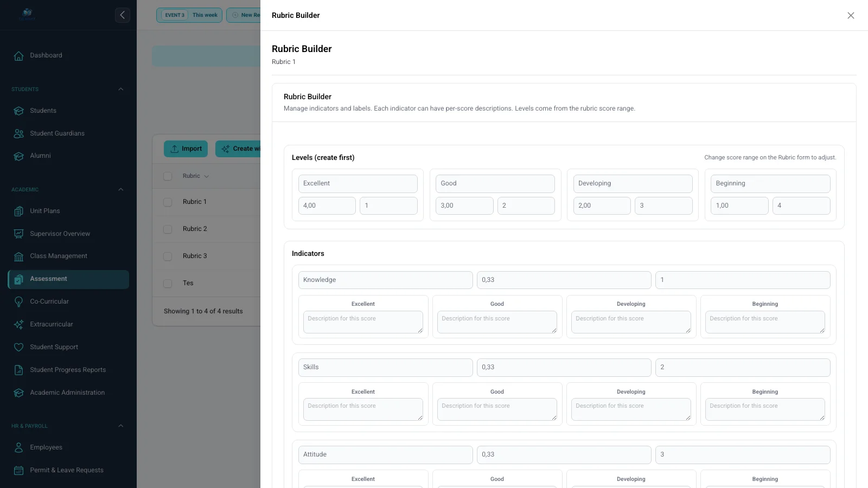Image resolution: width=868 pixels, height=488 pixels.
Task: Select the Tes row checkbox
Action: pyautogui.click(x=168, y=283)
